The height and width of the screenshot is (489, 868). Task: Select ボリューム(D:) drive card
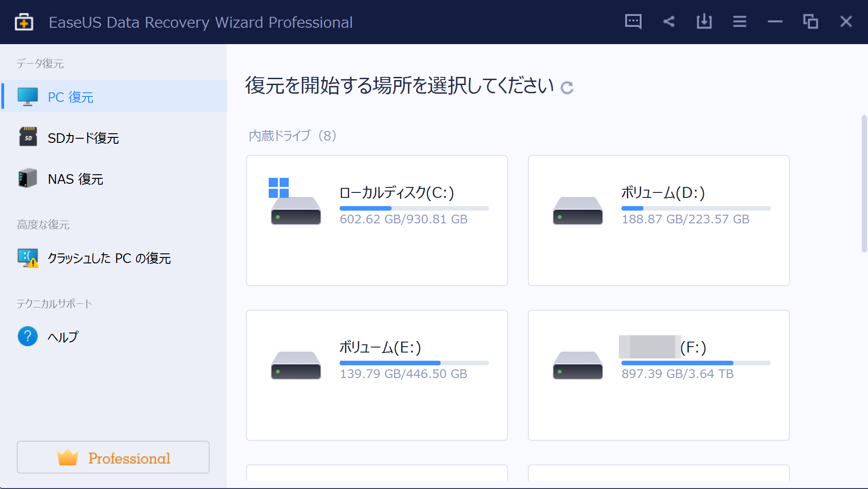pyautogui.click(x=658, y=221)
